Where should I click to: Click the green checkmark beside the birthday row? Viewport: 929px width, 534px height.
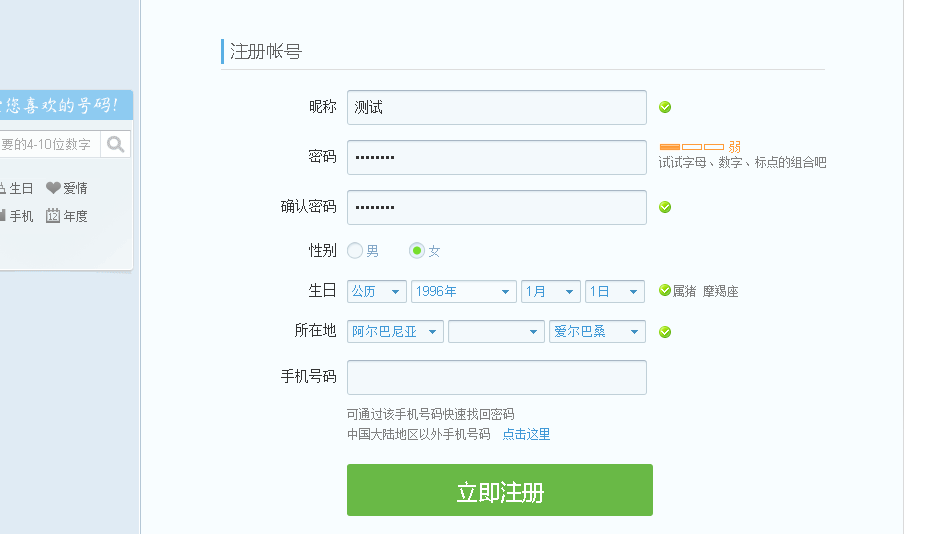665,291
